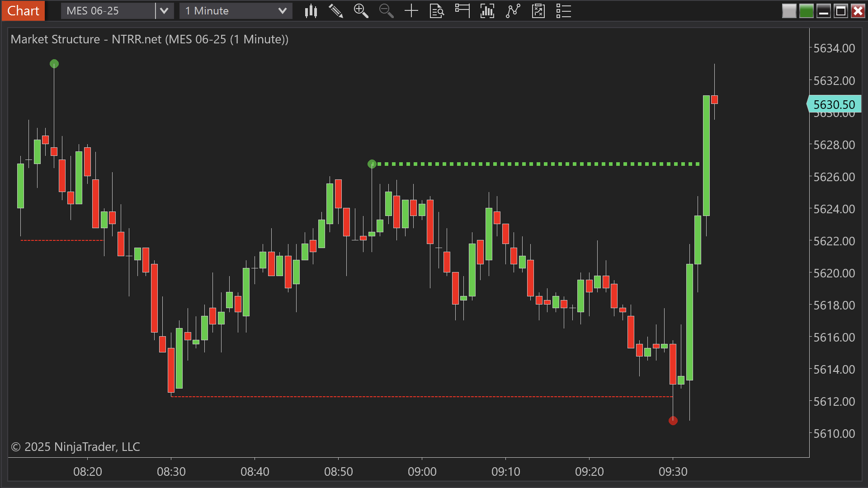Image resolution: width=868 pixels, height=488 pixels.
Task: Click the orange Chart menu label
Action: (23, 11)
